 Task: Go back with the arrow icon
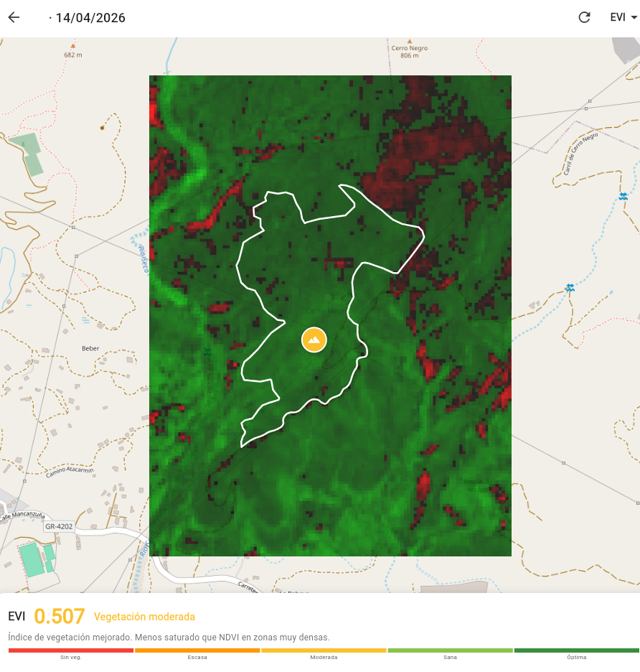pyautogui.click(x=14, y=17)
